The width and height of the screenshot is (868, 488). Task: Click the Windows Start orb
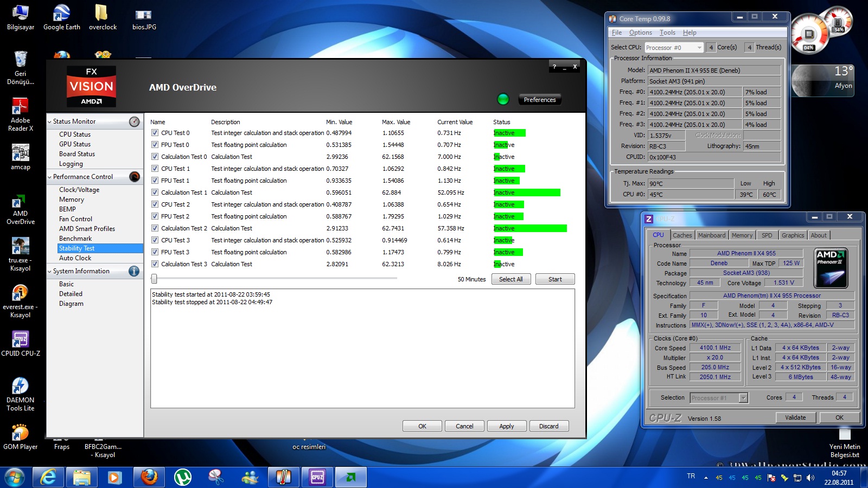[x=15, y=477]
